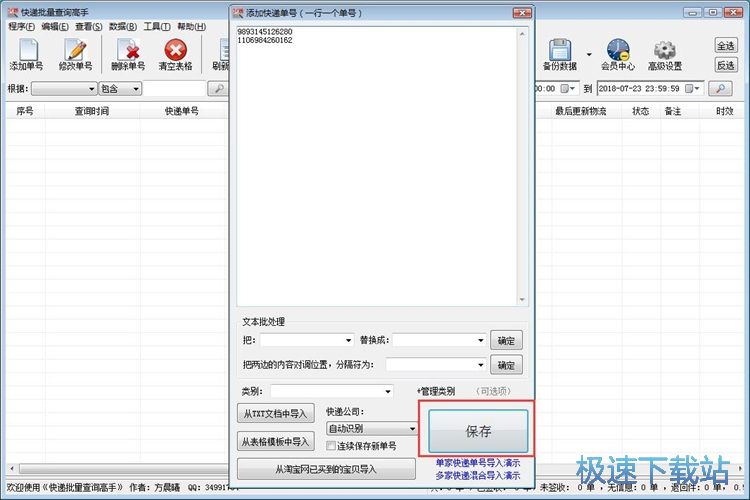Click the tracking number 9893145126280 line
This screenshot has height=500, width=750.
pyautogui.click(x=265, y=32)
